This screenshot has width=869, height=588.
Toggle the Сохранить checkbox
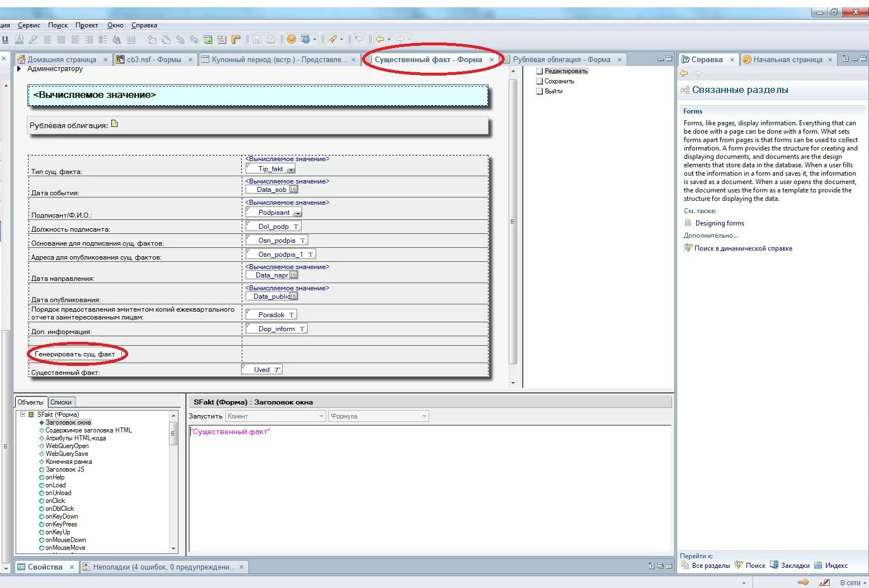pyautogui.click(x=539, y=81)
